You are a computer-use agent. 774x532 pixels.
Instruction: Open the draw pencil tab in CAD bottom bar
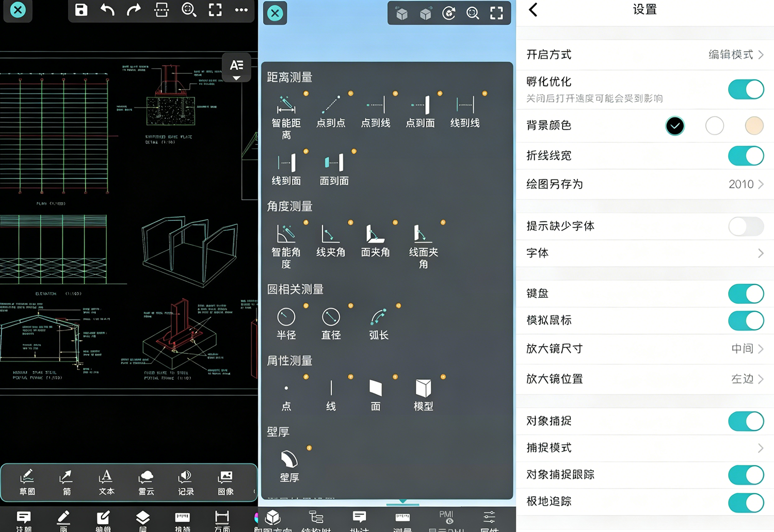63,521
